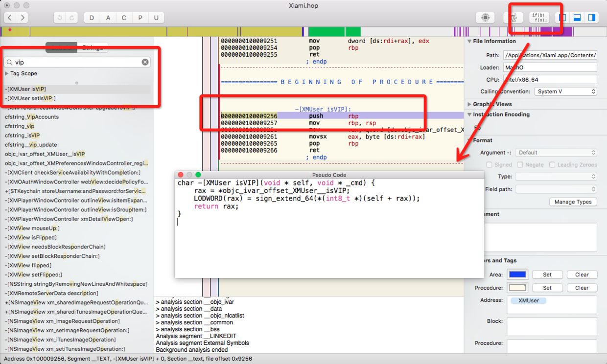Image resolution: width=607 pixels, height=364 pixels.
Task: Focus the label search field
Action: point(77,62)
